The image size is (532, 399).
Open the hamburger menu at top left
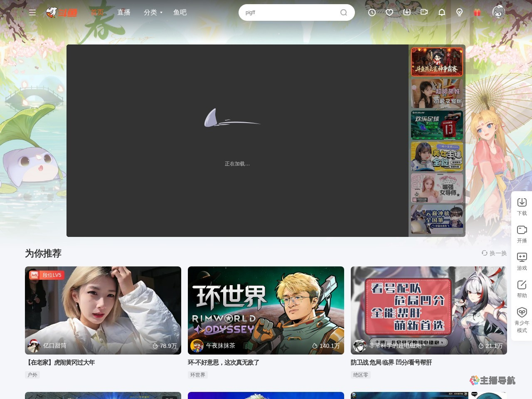[x=32, y=12]
